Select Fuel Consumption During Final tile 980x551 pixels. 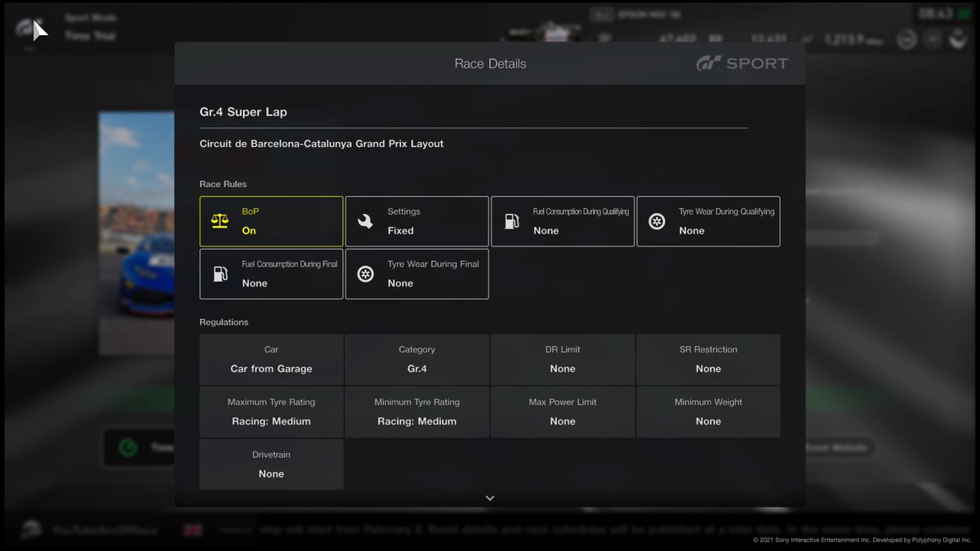point(271,273)
